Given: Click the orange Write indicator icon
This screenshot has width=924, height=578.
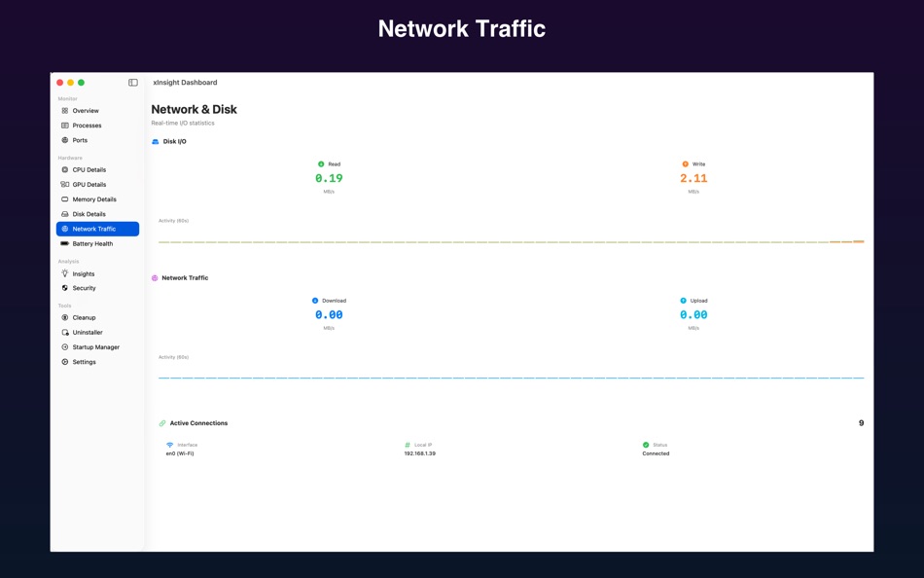Looking at the screenshot, I should (x=684, y=163).
